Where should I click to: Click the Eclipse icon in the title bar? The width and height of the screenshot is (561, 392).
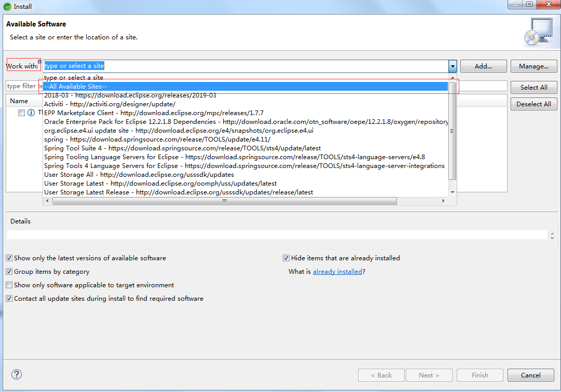[7, 6]
